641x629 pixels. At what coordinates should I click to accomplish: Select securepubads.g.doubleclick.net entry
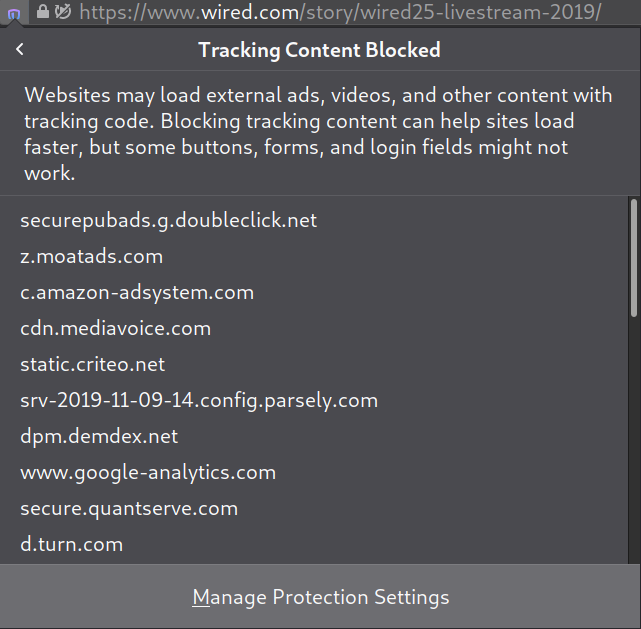click(168, 220)
